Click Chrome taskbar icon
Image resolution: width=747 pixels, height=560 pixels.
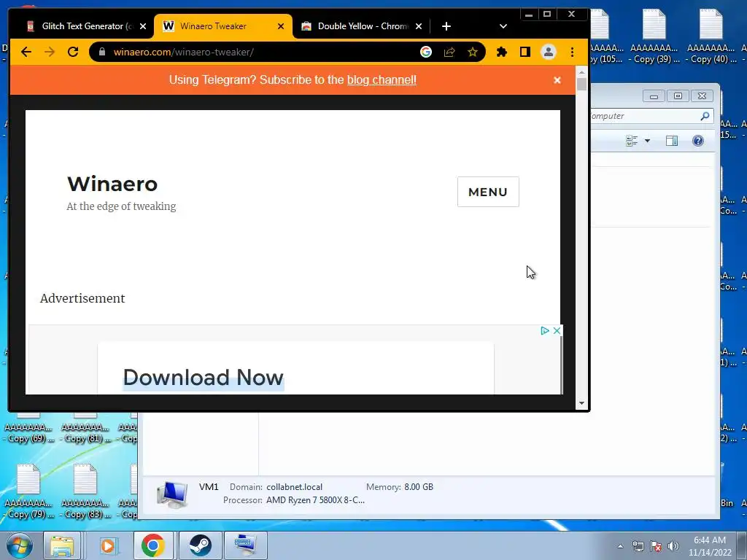click(153, 545)
